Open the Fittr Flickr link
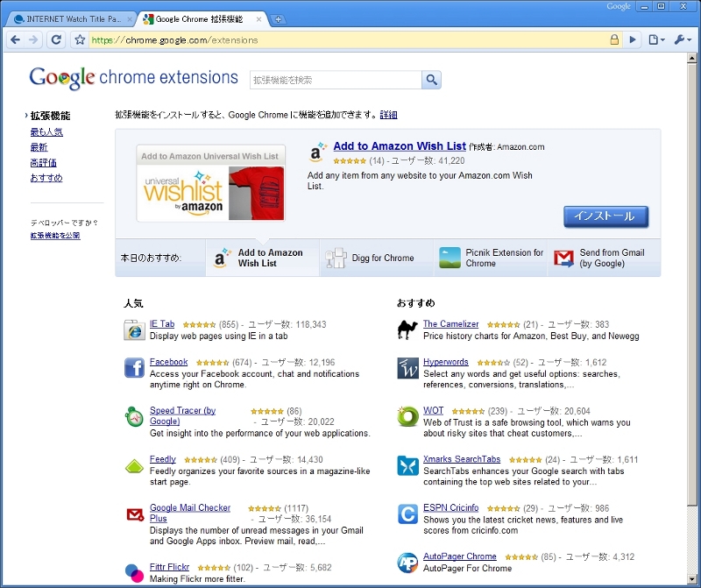Screen dimensions: 701x588 [x=169, y=567]
